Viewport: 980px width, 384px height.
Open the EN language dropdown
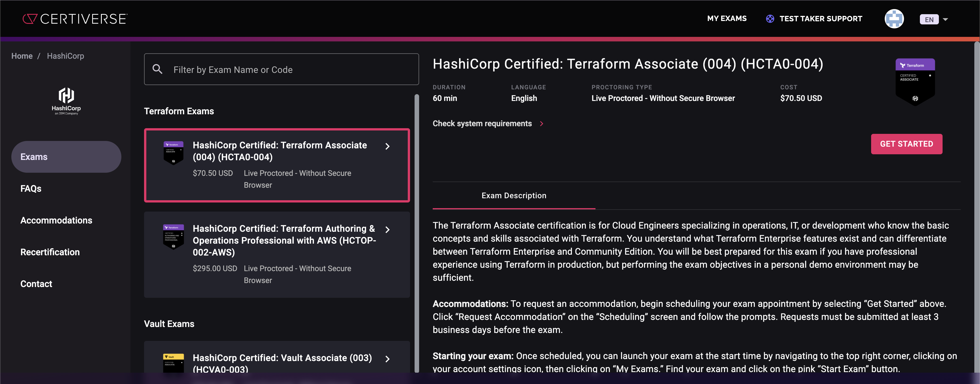[x=933, y=19]
